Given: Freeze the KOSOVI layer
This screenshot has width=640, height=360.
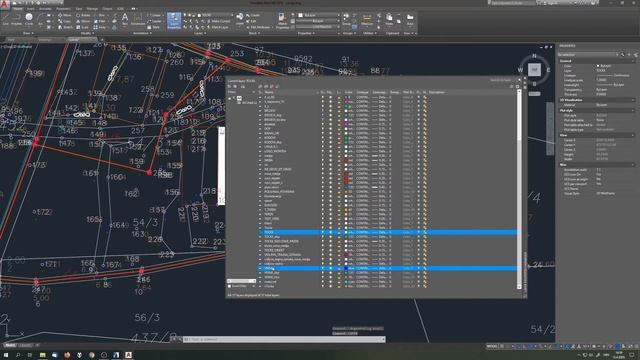Looking at the screenshot, I should point(331,138).
